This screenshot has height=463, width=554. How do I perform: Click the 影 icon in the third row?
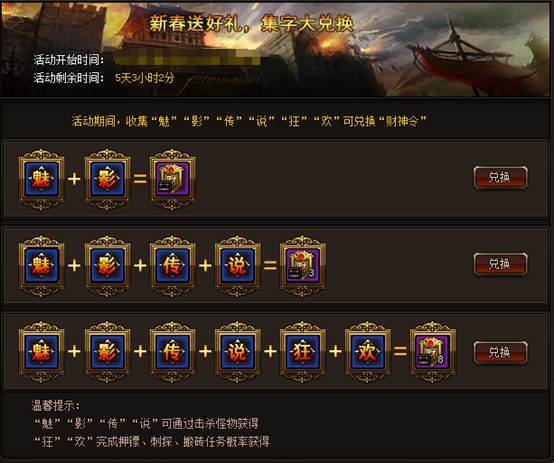(x=107, y=352)
